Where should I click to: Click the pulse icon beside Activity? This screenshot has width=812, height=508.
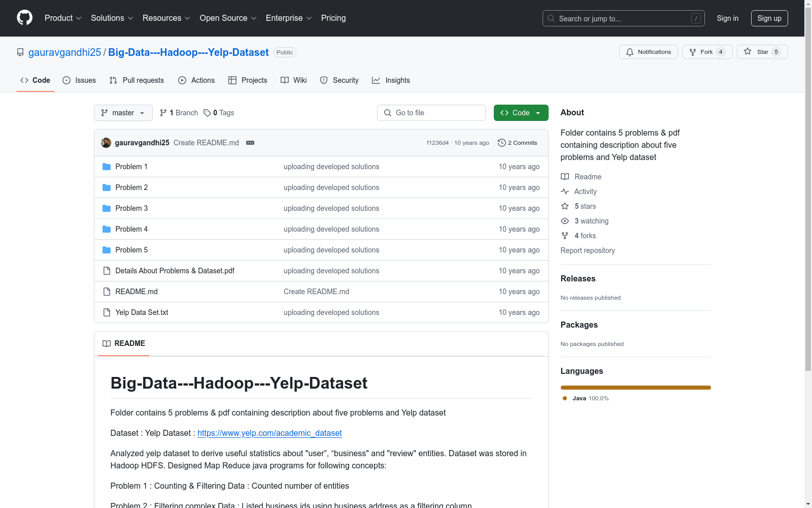pyautogui.click(x=565, y=192)
